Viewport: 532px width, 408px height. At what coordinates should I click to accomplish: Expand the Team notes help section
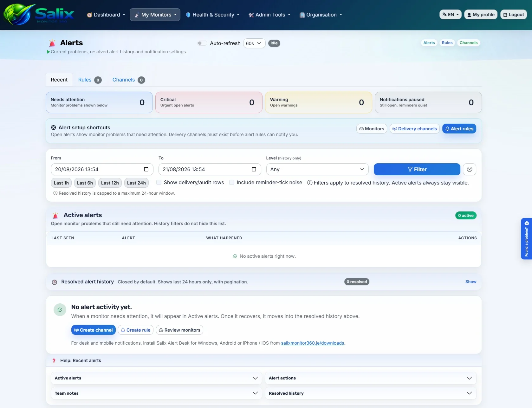(156, 393)
